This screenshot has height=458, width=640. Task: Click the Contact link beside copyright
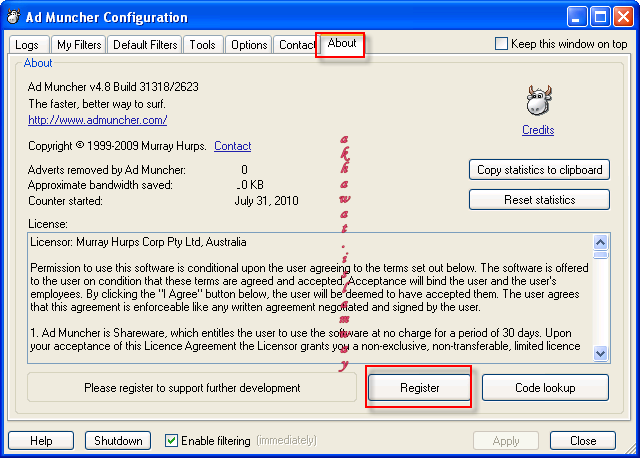pyautogui.click(x=233, y=146)
